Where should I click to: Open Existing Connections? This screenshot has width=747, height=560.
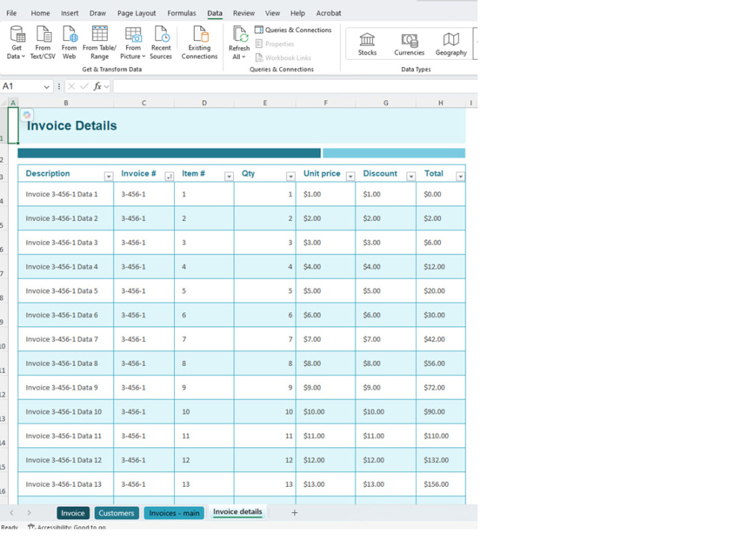(x=199, y=43)
